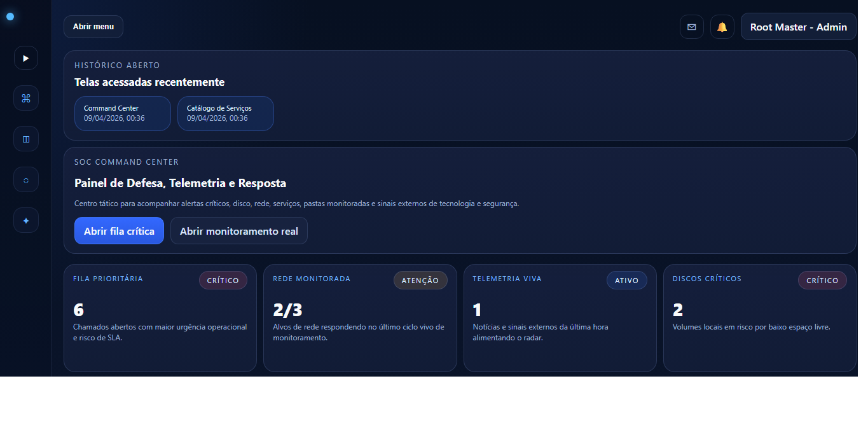Open the Root Master - Admin profile menu
Image resolution: width=868 pixels, height=437 pixels.
[798, 27]
